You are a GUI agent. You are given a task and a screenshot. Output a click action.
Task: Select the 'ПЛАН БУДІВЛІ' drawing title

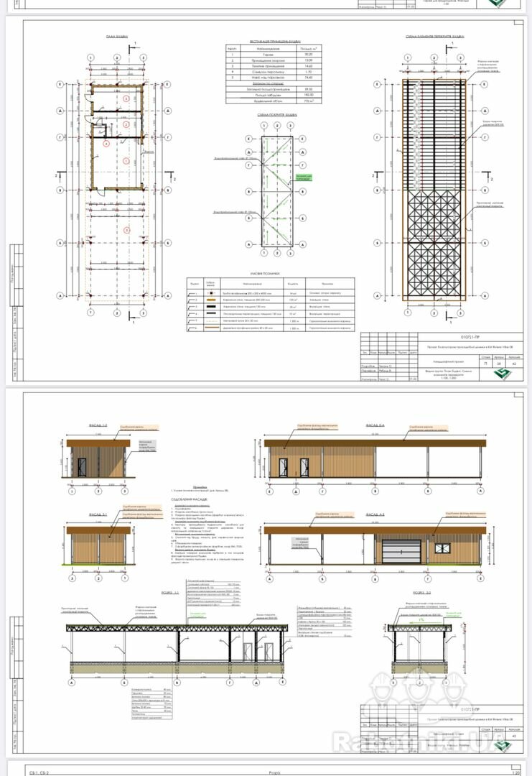[x=117, y=37]
